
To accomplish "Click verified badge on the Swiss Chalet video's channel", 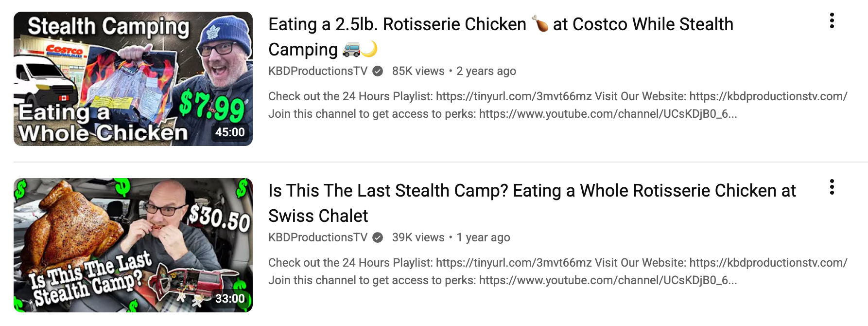I will coord(378,238).
